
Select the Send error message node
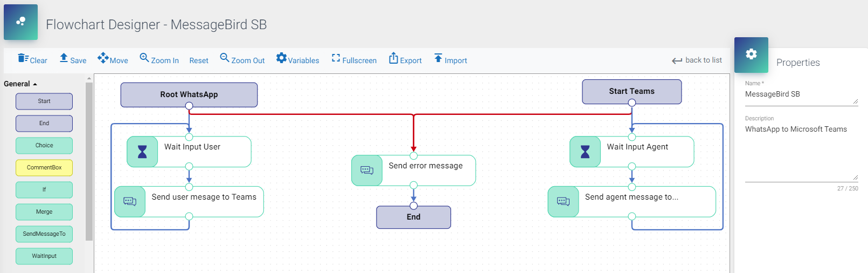coord(426,166)
